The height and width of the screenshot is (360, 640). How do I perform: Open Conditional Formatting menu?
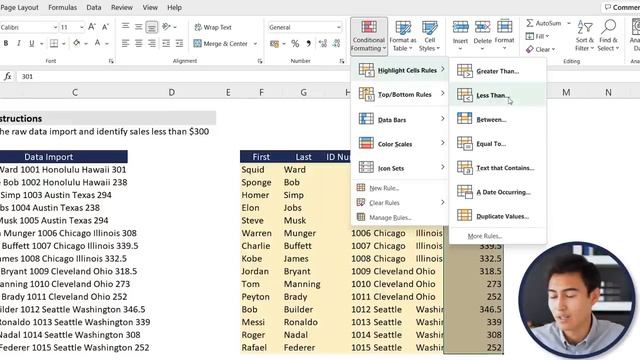pyautogui.click(x=369, y=36)
